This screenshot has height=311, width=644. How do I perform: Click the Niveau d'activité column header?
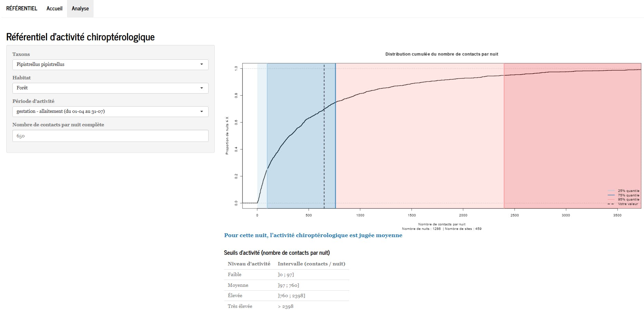249,264
